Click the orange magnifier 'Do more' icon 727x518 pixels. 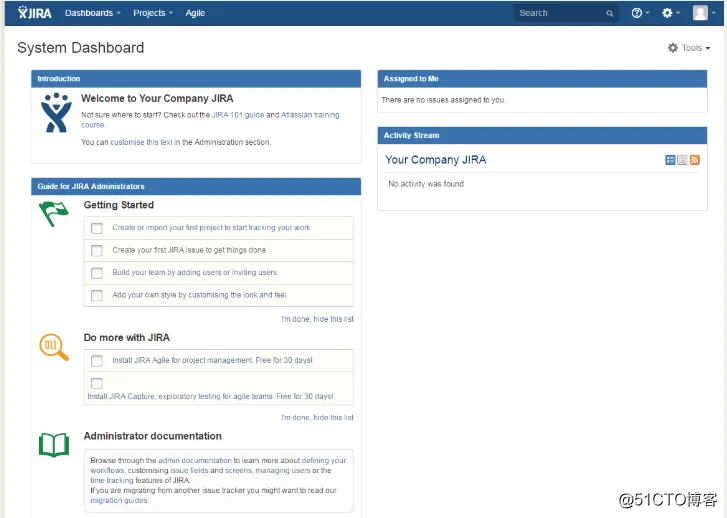pyautogui.click(x=54, y=347)
